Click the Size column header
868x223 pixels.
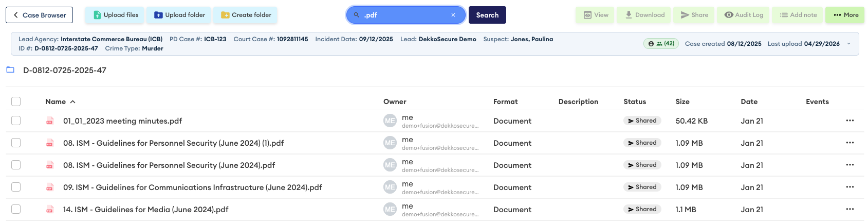point(682,101)
